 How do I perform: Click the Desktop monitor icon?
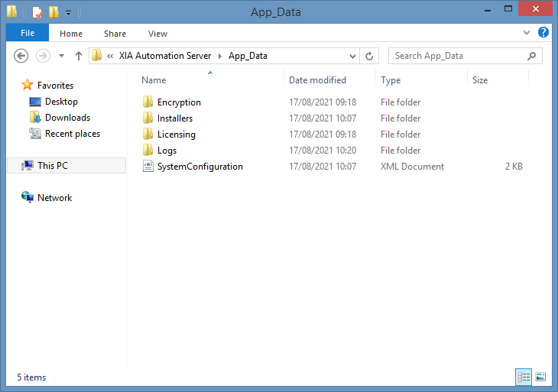click(35, 102)
